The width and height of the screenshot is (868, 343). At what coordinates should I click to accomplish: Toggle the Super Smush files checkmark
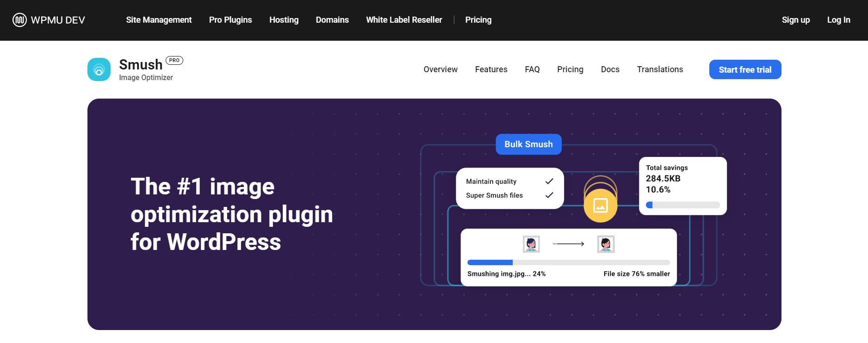[x=549, y=195]
